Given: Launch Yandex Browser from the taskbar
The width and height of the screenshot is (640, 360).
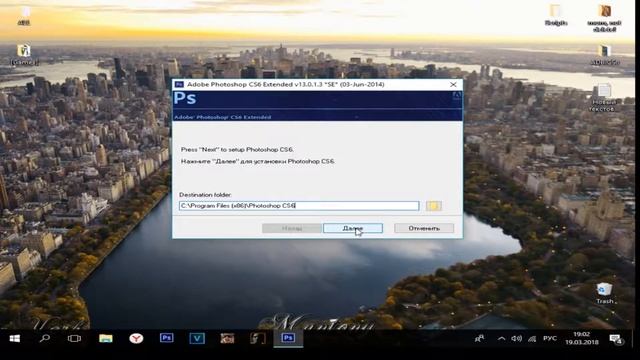Looking at the screenshot, I should tap(136, 338).
